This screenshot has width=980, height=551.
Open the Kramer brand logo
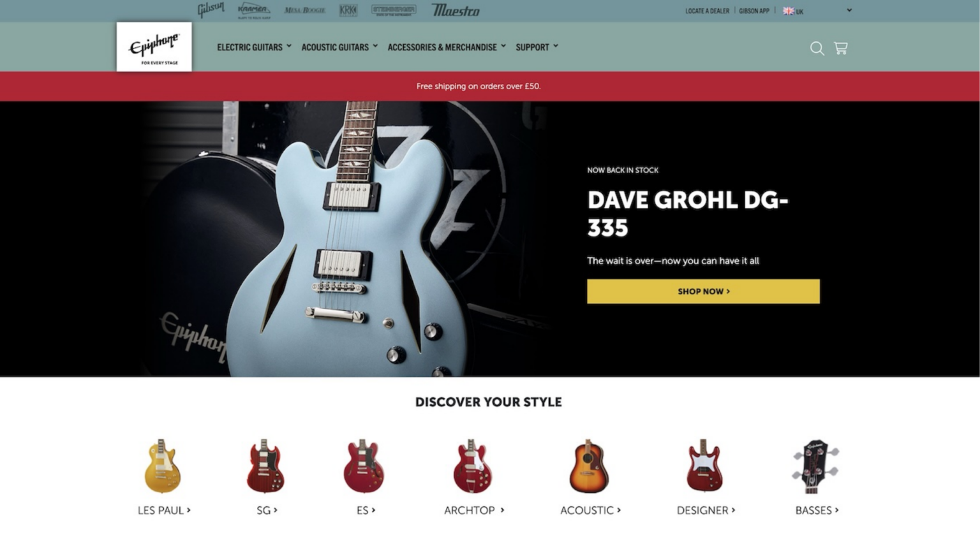254,10
